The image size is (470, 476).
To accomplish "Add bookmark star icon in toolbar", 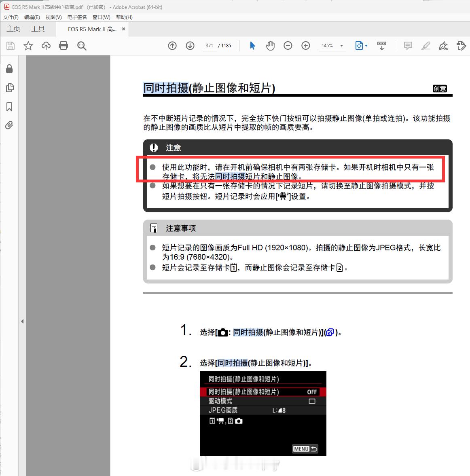I will point(28,46).
